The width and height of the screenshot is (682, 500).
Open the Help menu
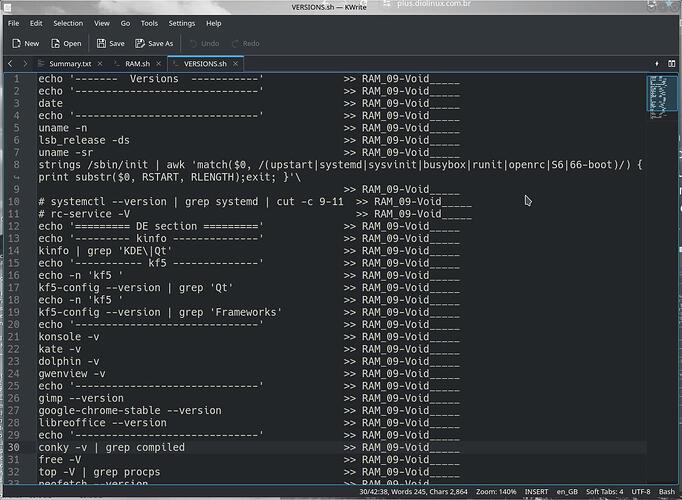pos(214,23)
